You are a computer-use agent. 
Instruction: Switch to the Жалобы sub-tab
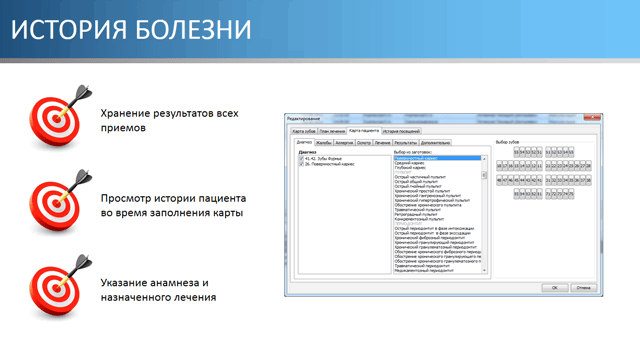[324, 143]
